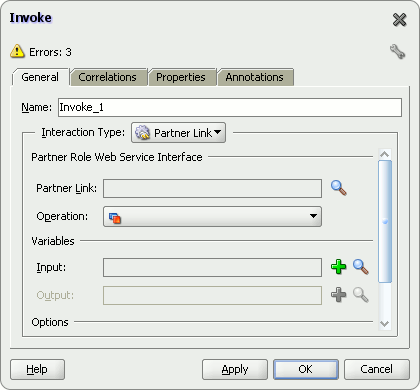The height and width of the screenshot is (390, 420).
Task: Click the Options section heading
Action: tap(50, 322)
